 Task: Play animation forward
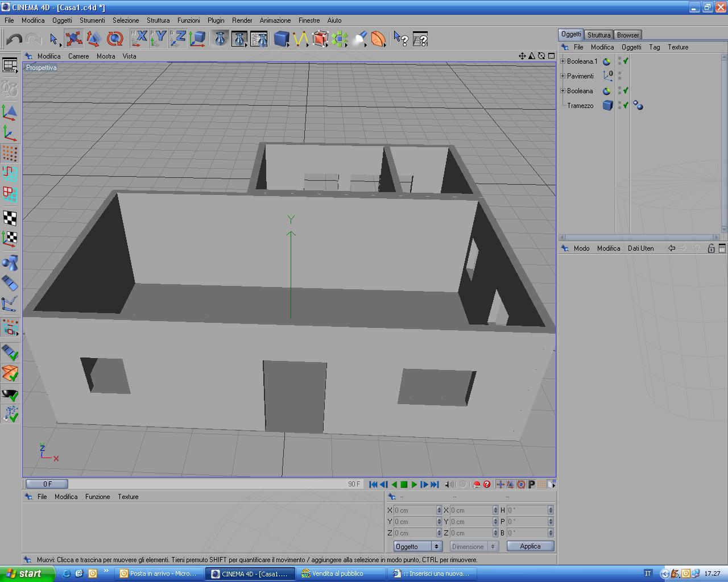click(x=414, y=484)
